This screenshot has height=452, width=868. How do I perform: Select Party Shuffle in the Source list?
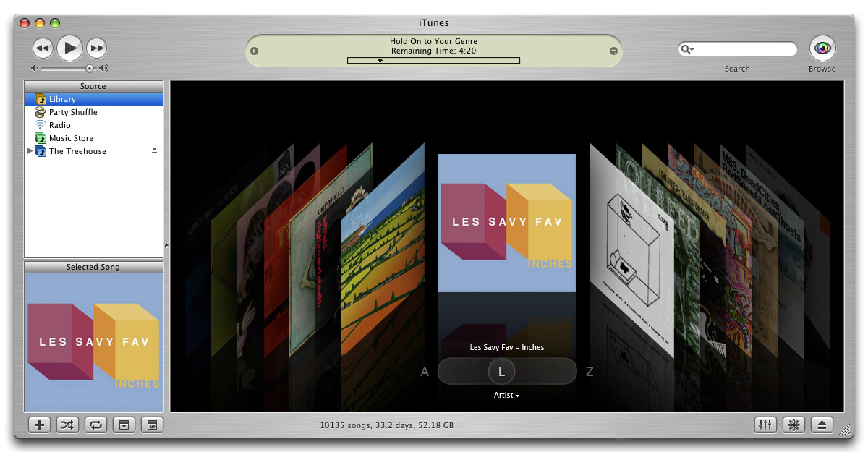pos(72,112)
